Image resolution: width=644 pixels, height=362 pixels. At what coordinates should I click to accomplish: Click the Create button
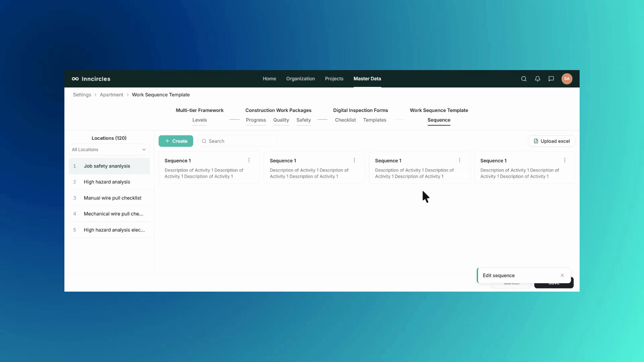[176, 141]
